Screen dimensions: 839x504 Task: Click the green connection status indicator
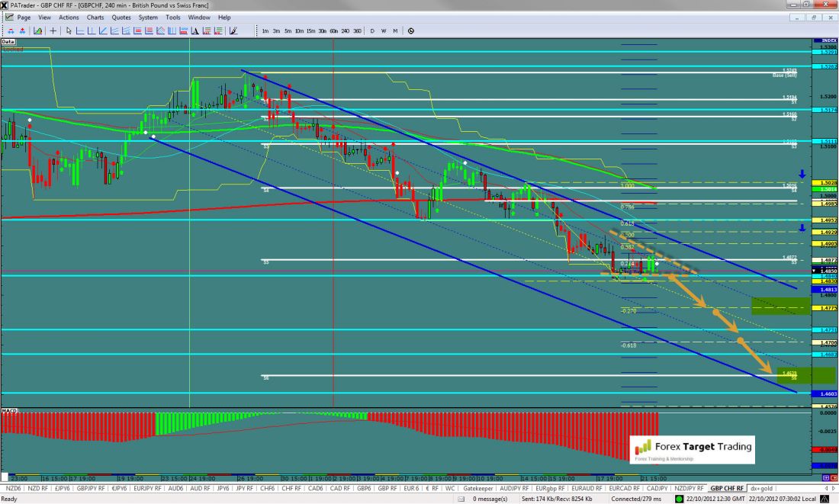(x=680, y=499)
